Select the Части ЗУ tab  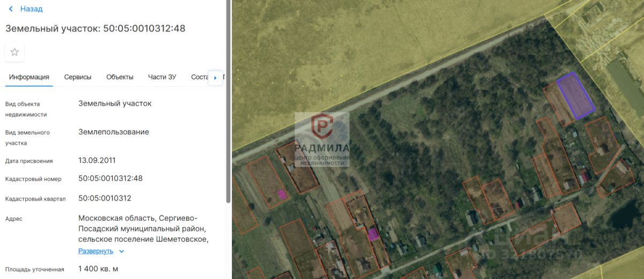click(x=162, y=77)
